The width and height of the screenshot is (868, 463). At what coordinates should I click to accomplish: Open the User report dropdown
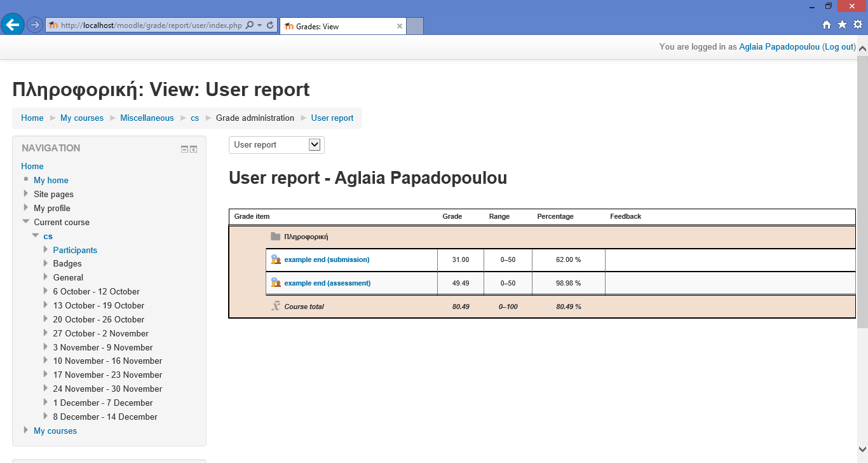[x=276, y=144]
